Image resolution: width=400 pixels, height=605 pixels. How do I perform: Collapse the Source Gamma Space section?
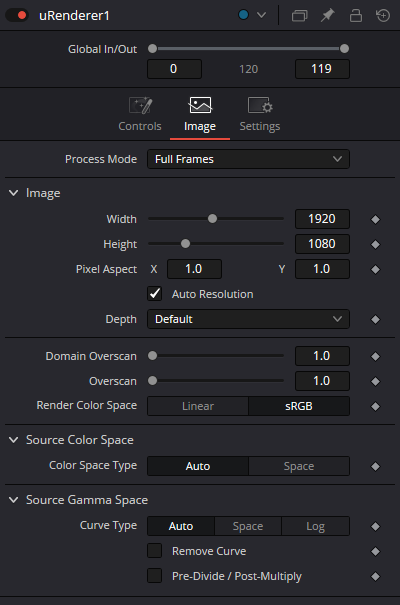[14, 500]
